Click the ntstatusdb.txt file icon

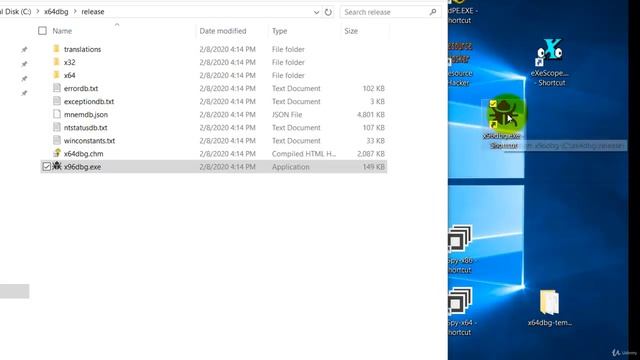tap(57, 127)
